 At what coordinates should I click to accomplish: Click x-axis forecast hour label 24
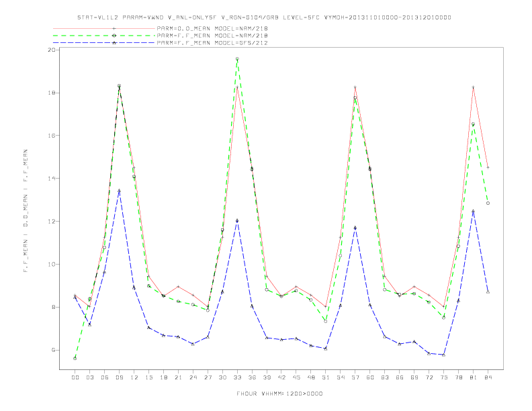(193, 377)
